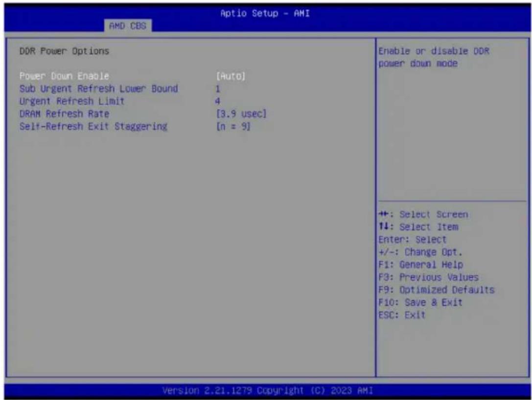Click the F10: Save & Exit hint
This screenshot has height=400, width=532.
pyautogui.click(x=420, y=302)
